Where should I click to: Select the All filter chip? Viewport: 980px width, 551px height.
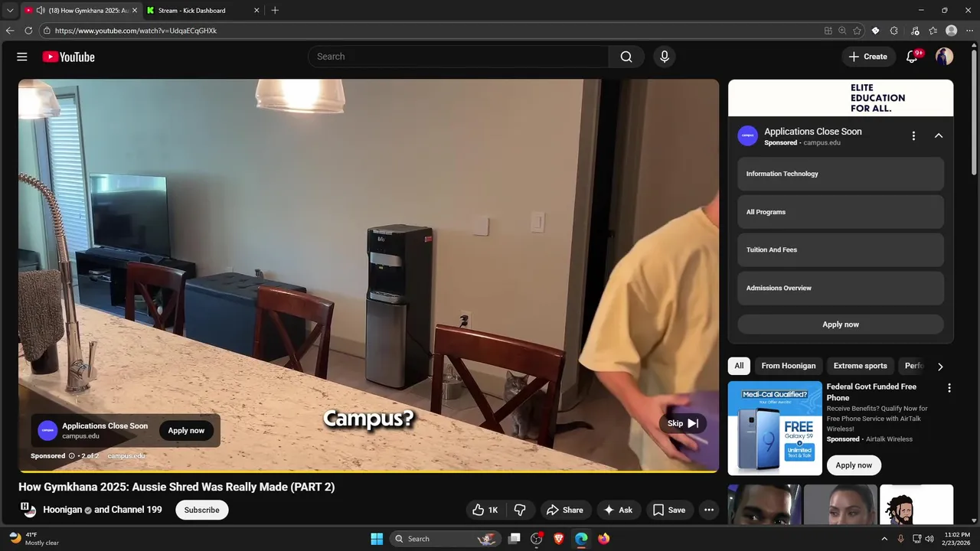(739, 366)
